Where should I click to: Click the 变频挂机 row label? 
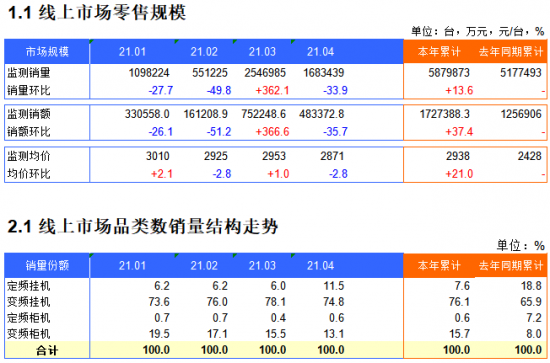click(x=29, y=302)
